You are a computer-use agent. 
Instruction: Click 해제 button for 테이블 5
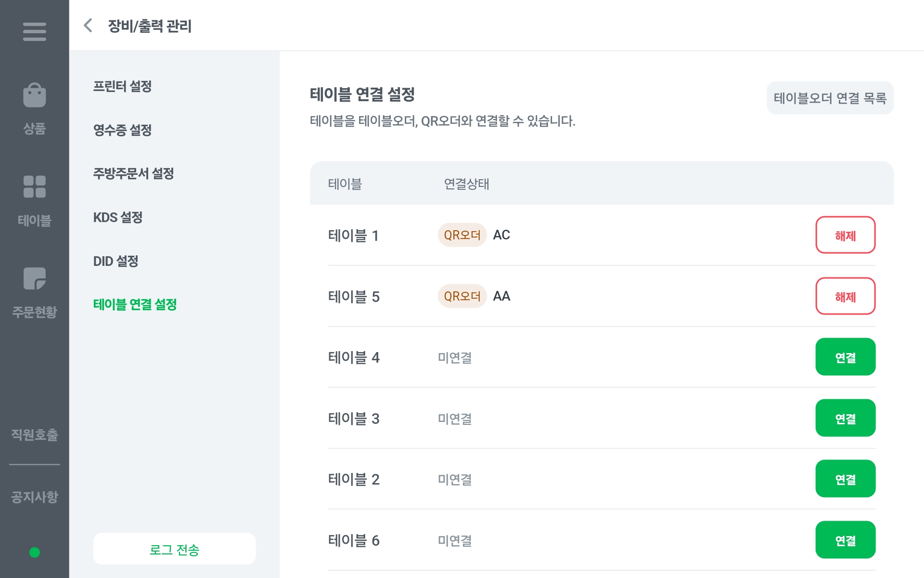pyautogui.click(x=845, y=296)
